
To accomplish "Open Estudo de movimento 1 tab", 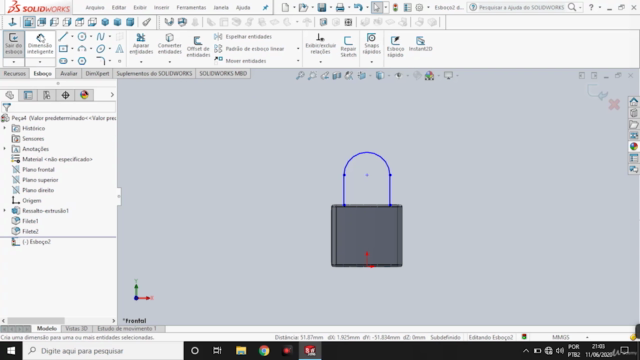I will [127, 329].
